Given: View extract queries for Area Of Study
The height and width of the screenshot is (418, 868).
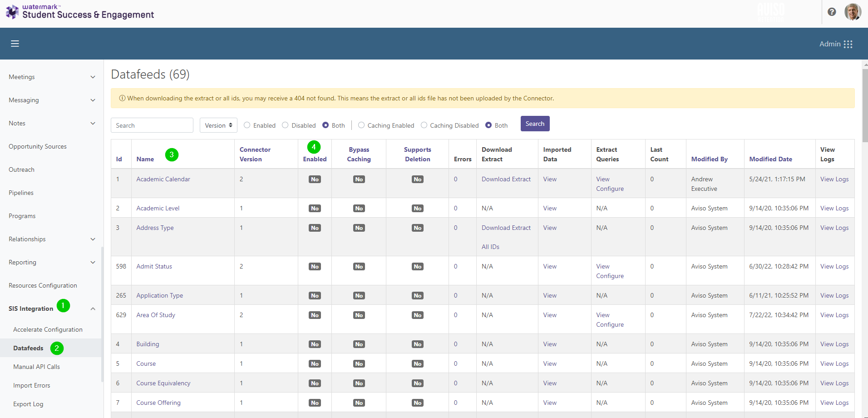Looking at the screenshot, I should pyautogui.click(x=603, y=315).
